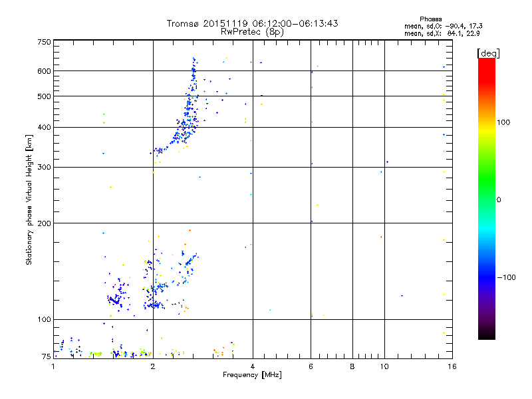The image size is (532, 399).
Task: Click the 75 km y-axis tick label
Action: click(46, 356)
